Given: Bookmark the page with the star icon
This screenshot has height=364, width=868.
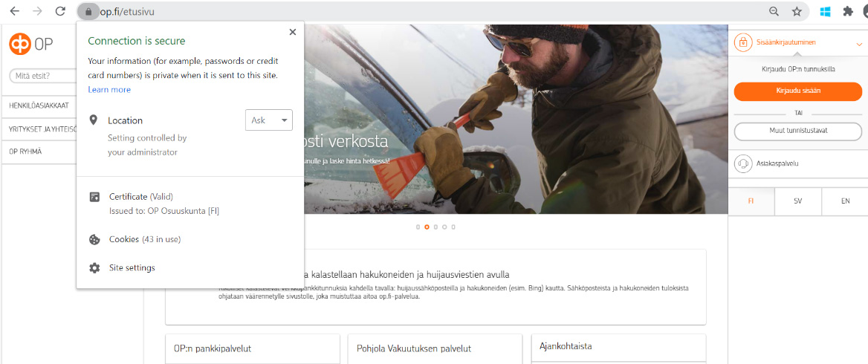Looking at the screenshot, I should (x=797, y=12).
